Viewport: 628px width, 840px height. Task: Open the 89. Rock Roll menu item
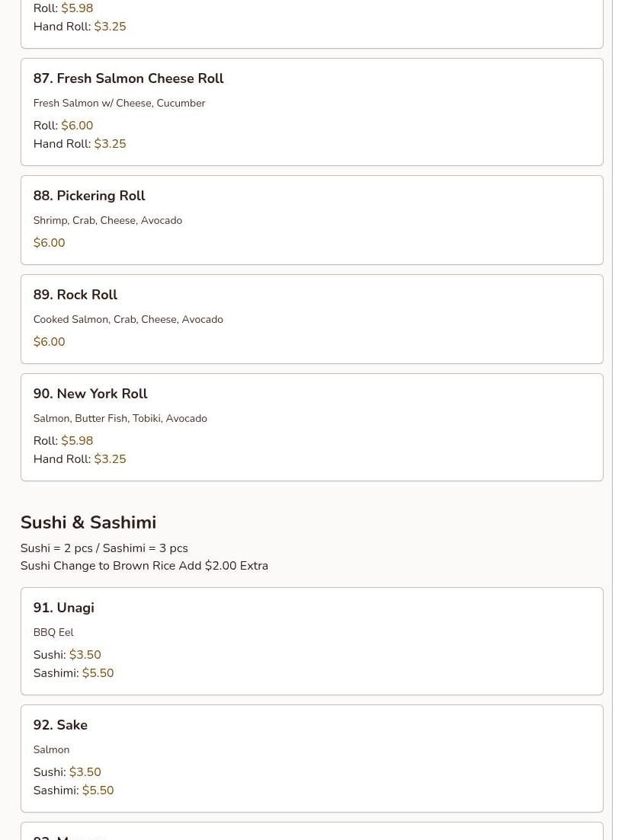point(75,295)
